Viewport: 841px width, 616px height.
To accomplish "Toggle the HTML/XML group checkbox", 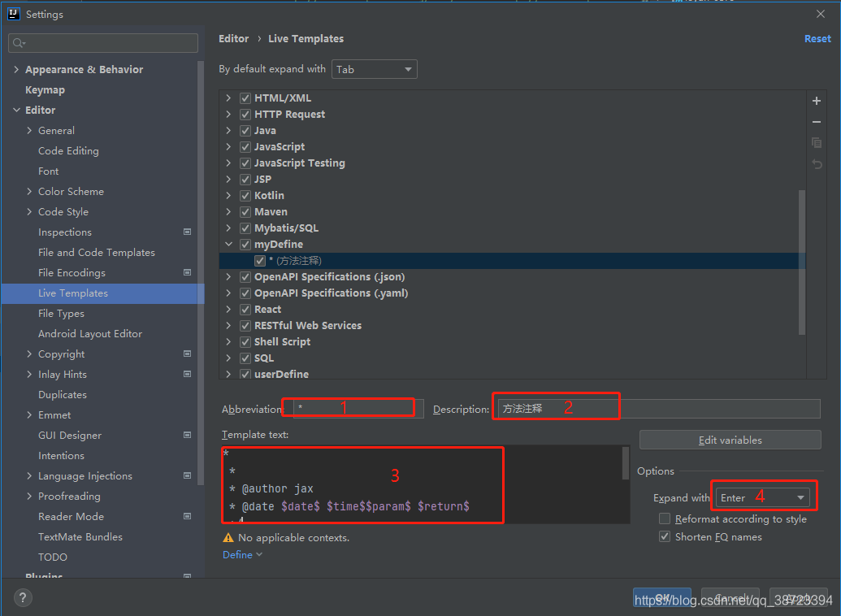I will tap(245, 98).
